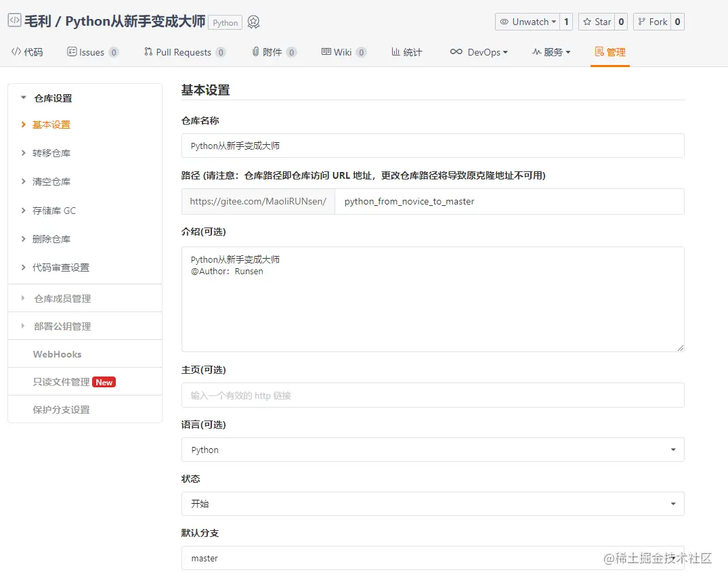The height and width of the screenshot is (581, 728).
Task: Select 删除仓库 in the sidebar
Action: [51, 239]
